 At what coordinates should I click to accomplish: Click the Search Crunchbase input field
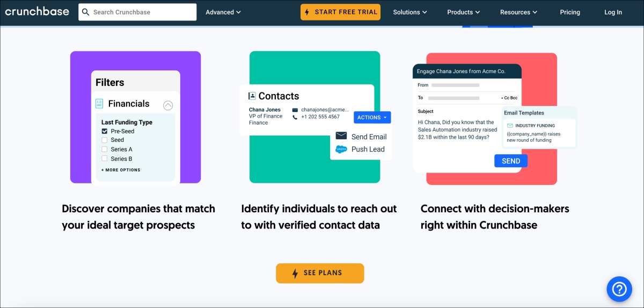143,12
